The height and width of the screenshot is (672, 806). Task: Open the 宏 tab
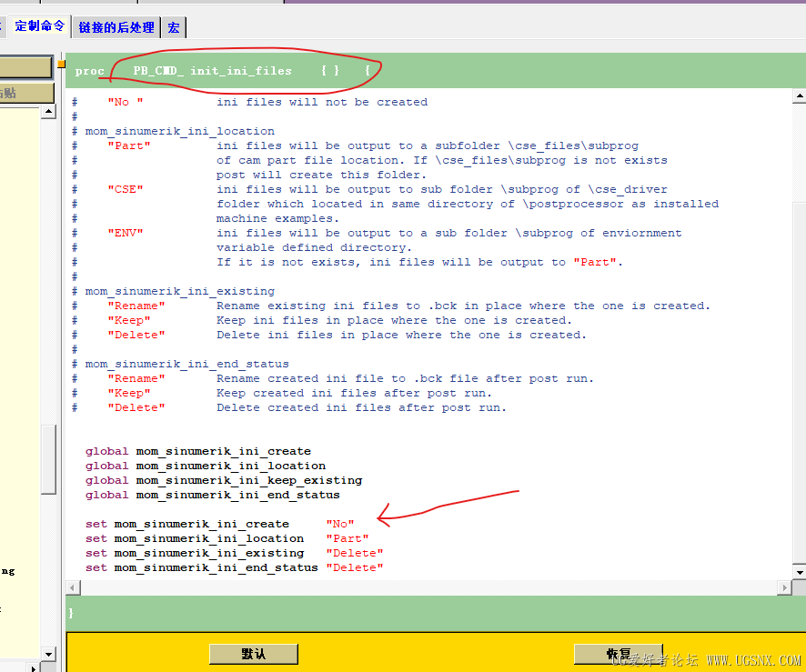pyautogui.click(x=174, y=27)
